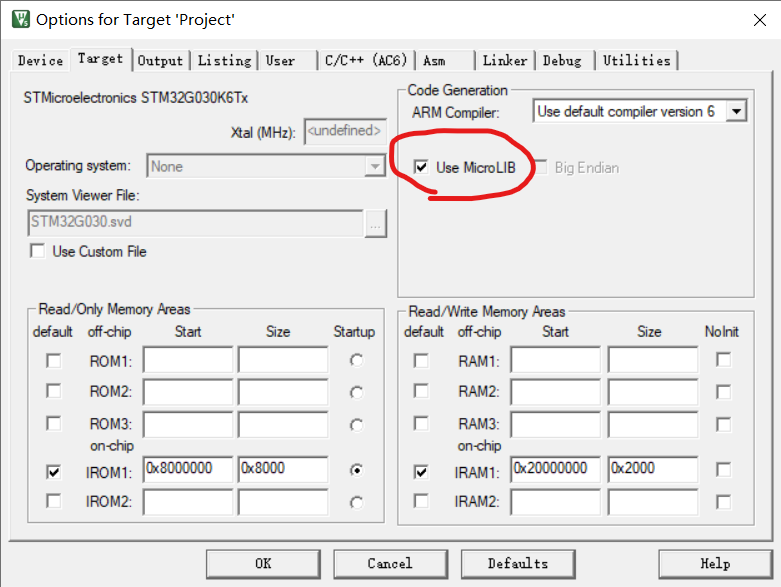Click the RAM2 Size field
The height and width of the screenshot is (587, 781).
click(652, 391)
